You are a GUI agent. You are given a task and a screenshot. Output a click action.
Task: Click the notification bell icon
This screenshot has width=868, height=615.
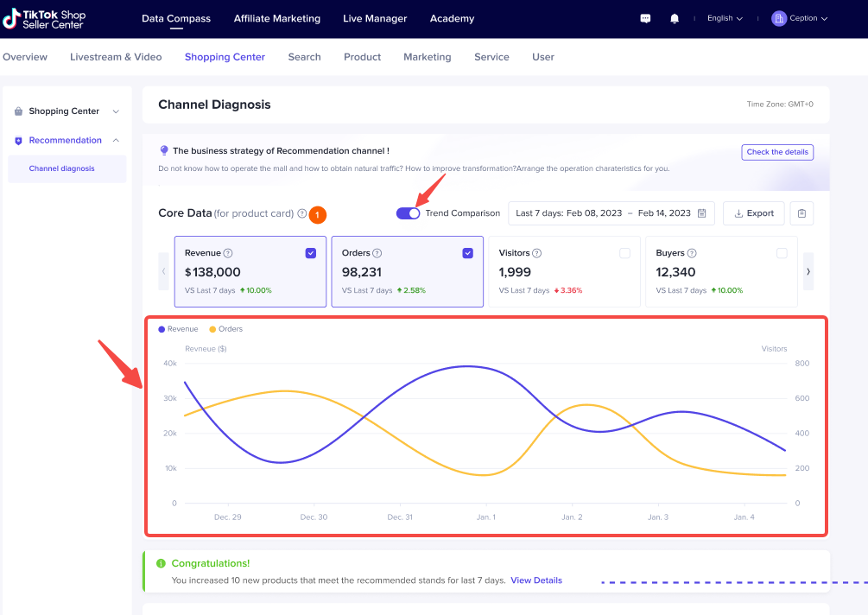coord(675,18)
